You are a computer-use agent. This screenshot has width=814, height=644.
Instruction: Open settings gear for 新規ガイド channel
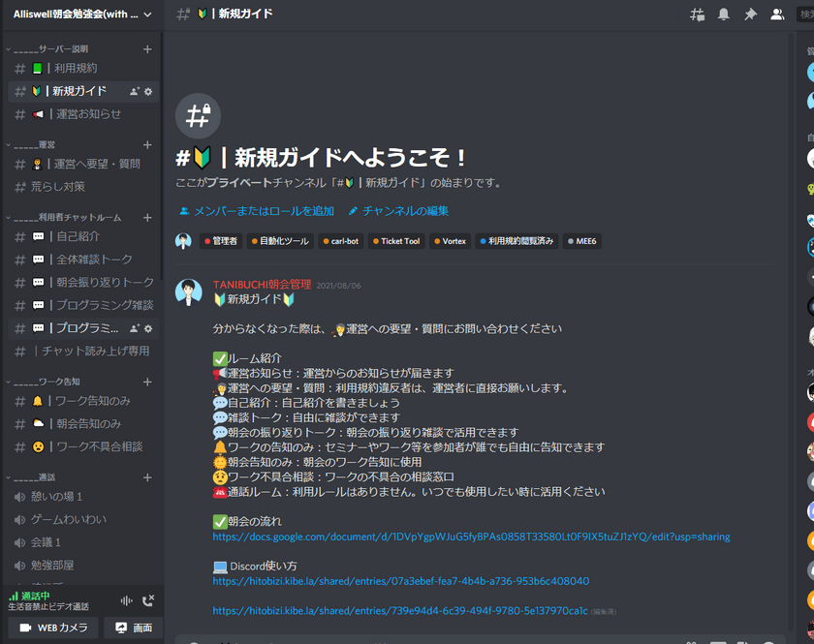point(149,91)
